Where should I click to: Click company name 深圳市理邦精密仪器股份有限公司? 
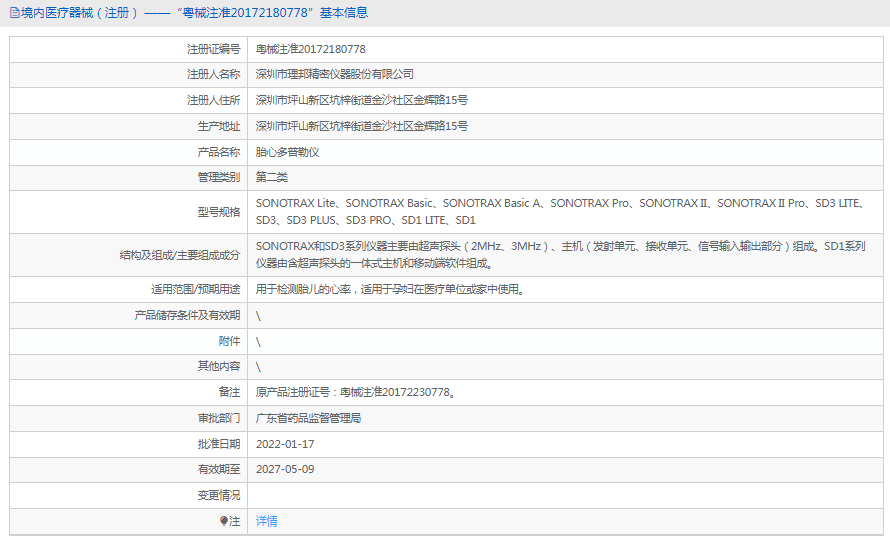(334, 74)
